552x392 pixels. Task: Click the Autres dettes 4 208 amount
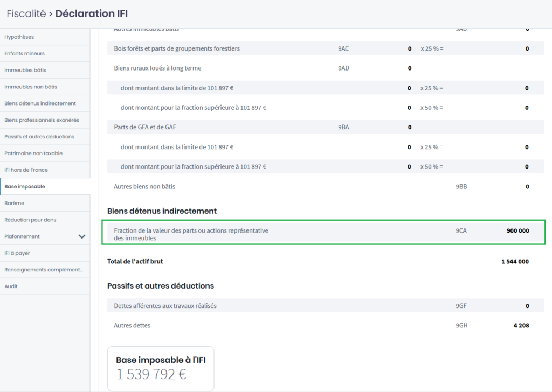521,326
